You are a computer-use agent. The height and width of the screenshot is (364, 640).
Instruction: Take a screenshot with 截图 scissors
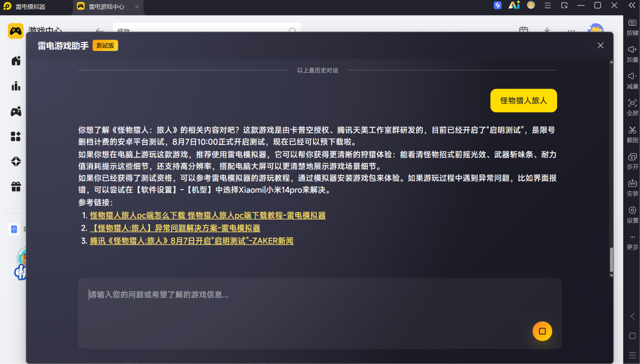[x=633, y=135]
